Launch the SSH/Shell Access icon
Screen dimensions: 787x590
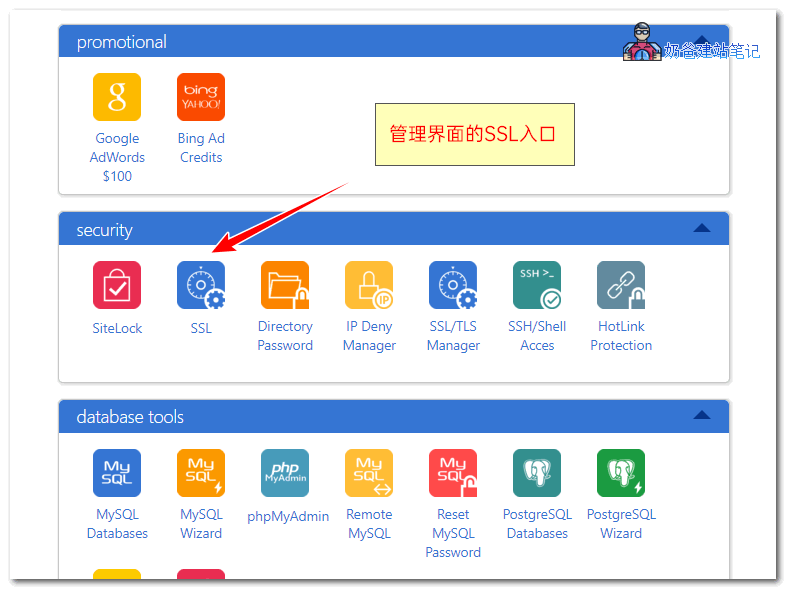pos(537,285)
